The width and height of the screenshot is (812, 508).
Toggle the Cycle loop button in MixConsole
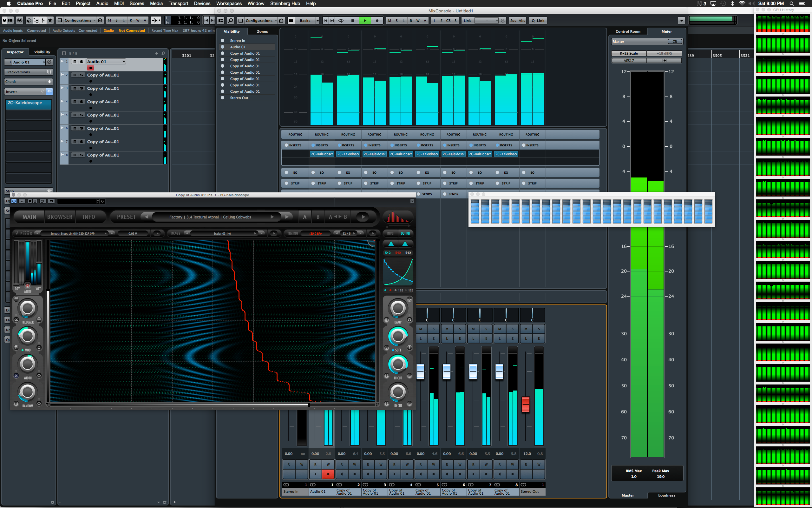(x=341, y=21)
